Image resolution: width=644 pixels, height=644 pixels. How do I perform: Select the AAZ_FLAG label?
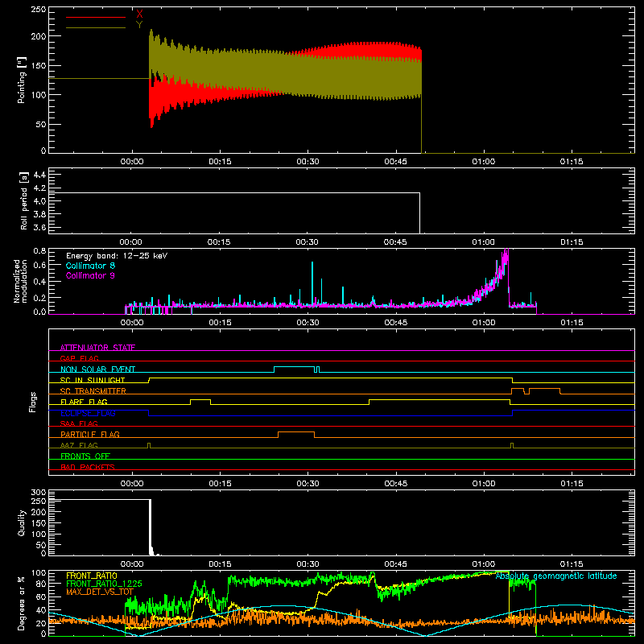click(x=79, y=445)
